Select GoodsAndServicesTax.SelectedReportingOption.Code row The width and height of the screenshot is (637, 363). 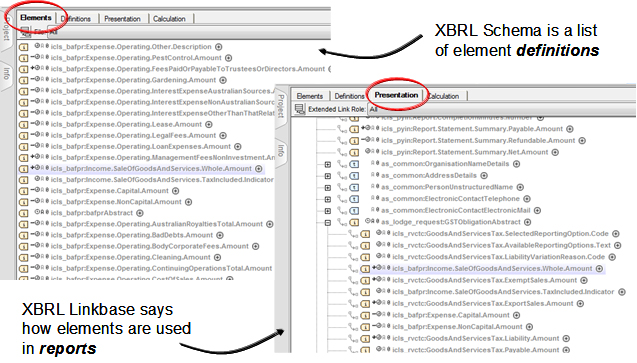tap(500, 234)
